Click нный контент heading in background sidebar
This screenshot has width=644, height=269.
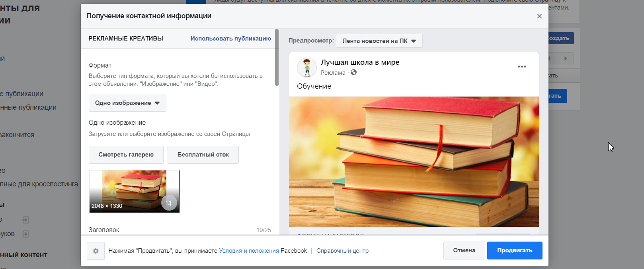[23, 255]
